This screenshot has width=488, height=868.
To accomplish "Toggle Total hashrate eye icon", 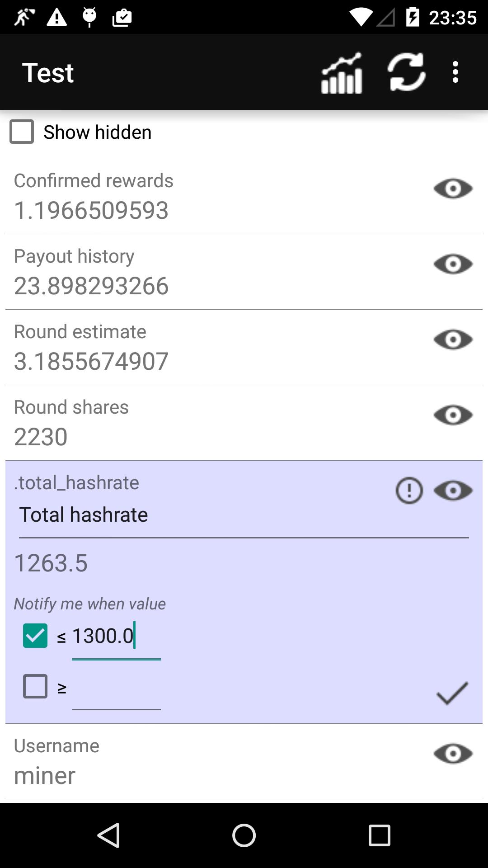I will click(453, 491).
